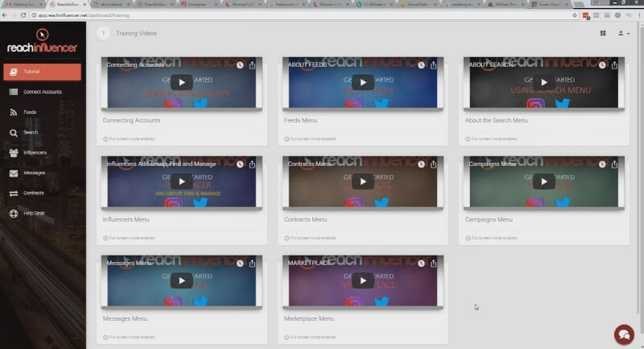The image size is (644, 349).
Task: Play the About Feeds video
Action: 363,82
